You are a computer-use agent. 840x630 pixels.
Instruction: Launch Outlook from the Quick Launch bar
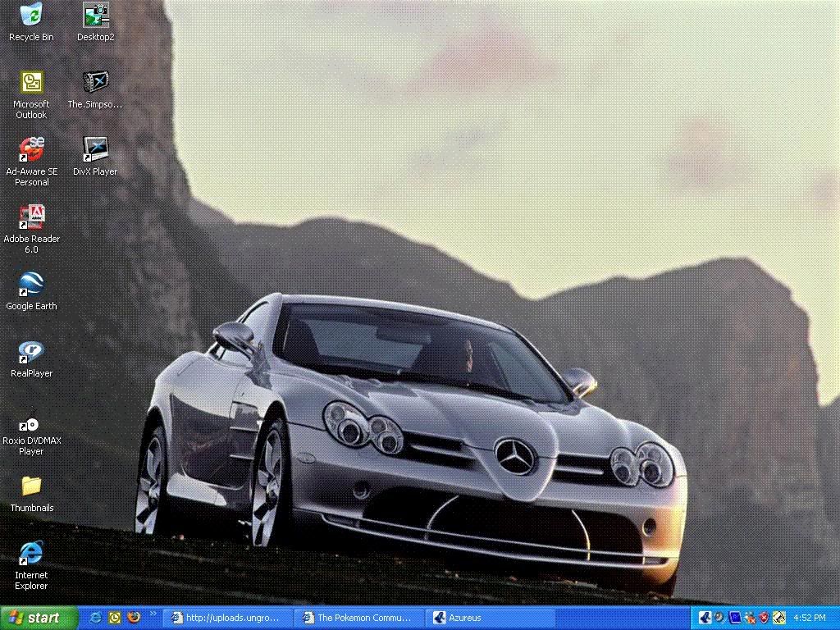pos(115,618)
